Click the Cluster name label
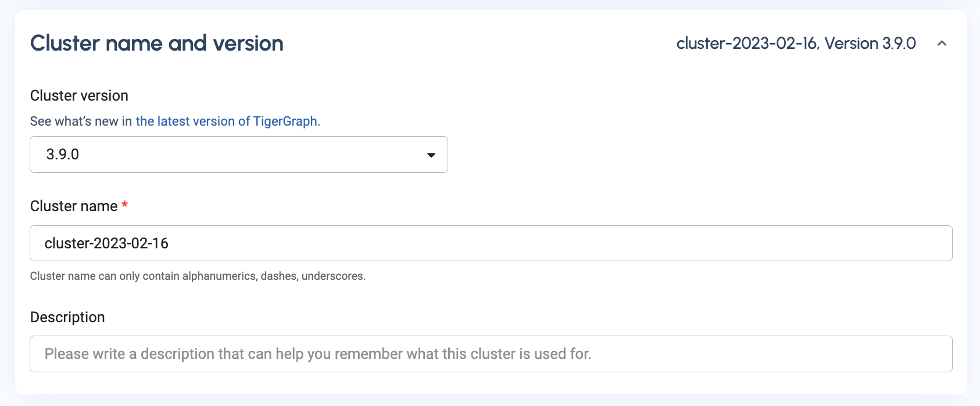This screenshot has width=980, height=406. pyautogui.click(x=73, y=206)
